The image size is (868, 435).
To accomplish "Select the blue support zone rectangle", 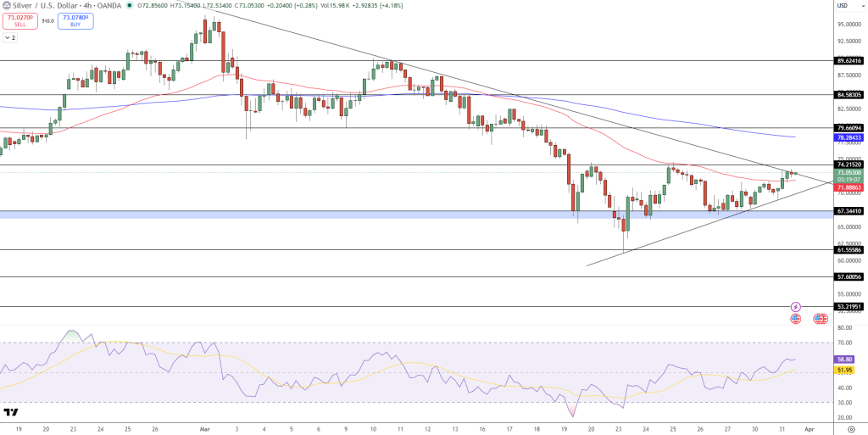I will (x=415, y=215).
